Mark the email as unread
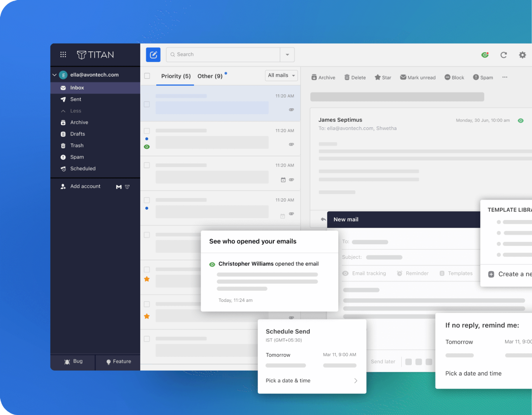This screenshot has width=532, height=415. pyautogui.click(x=418, y=78)
